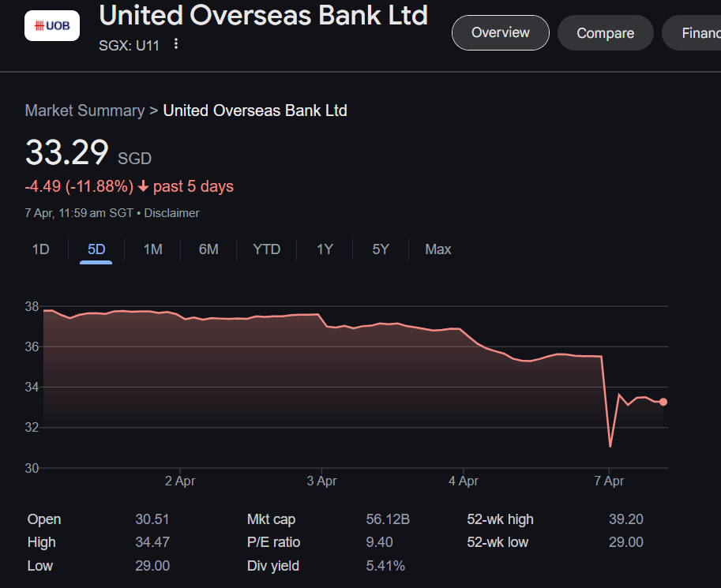Click the Mkt cap label
721x588 pixels.
pyautogui.click(x=271, y=519)
